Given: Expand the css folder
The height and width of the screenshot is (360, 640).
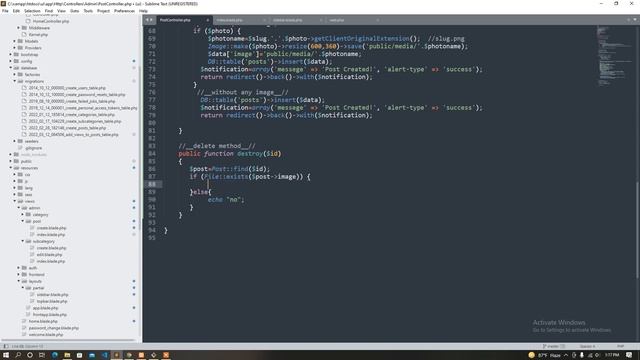Looking at the screenshot, I should (x=14, y=175).
